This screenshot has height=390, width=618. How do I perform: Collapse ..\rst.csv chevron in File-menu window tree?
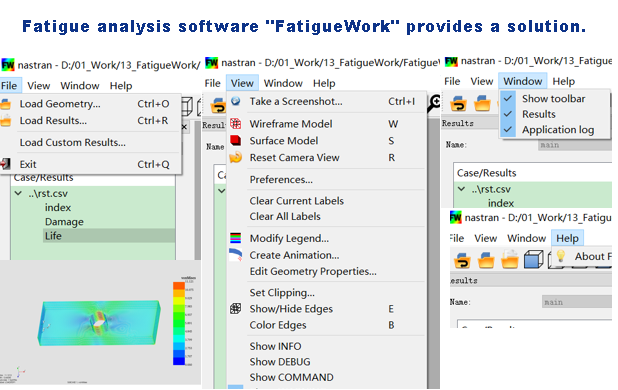[x=18, y=193]
